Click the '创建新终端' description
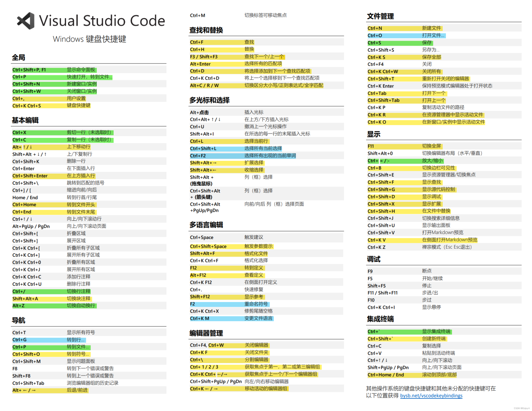The image size is (532, 411). [434, 339]
